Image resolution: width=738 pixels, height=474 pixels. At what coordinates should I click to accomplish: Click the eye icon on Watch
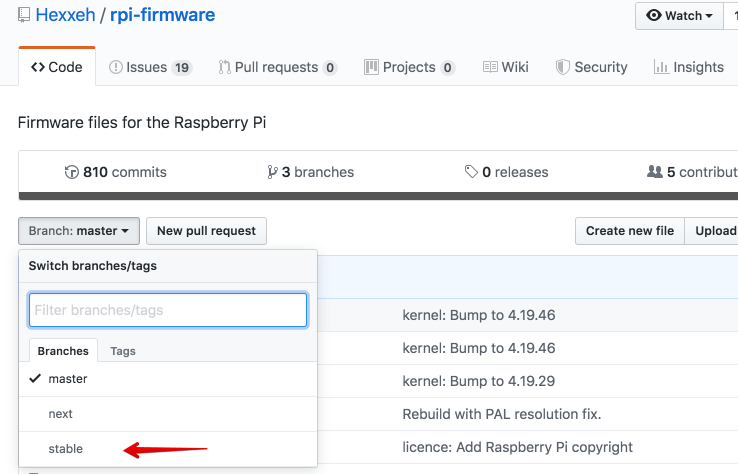click(654, 15)
